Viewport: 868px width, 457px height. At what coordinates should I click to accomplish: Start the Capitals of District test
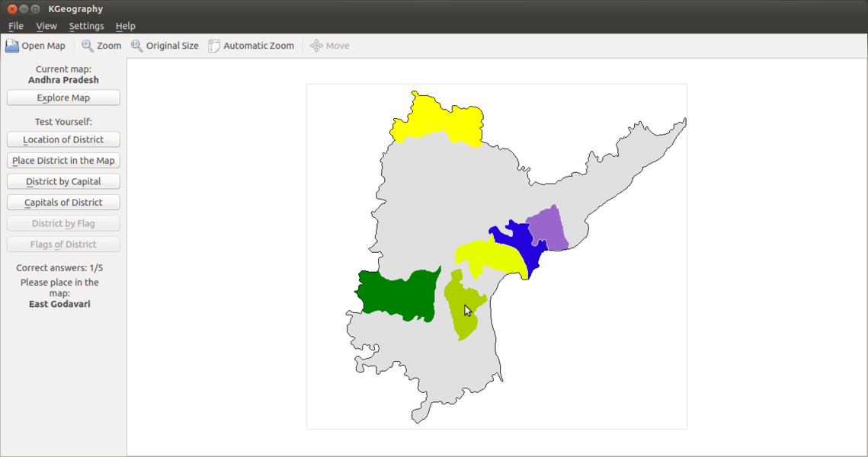click(62, 201)
